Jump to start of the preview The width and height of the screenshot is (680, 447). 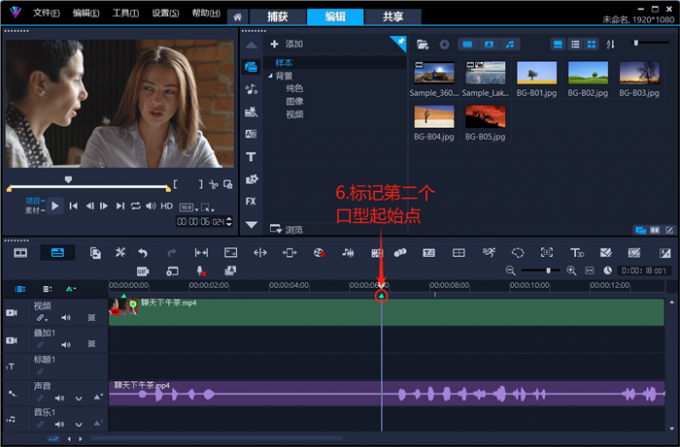click(x=74, y=206)
